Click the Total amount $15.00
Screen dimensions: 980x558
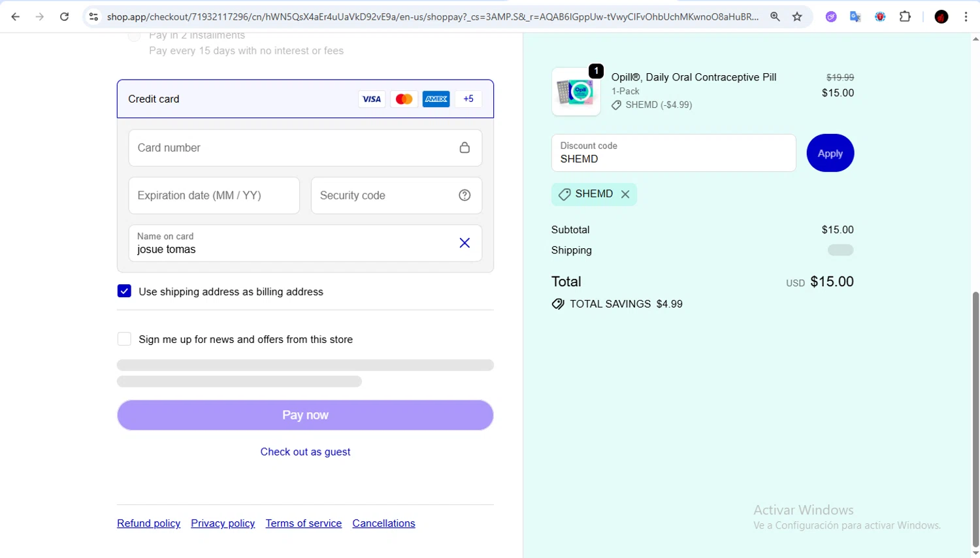tap(832, 282)
